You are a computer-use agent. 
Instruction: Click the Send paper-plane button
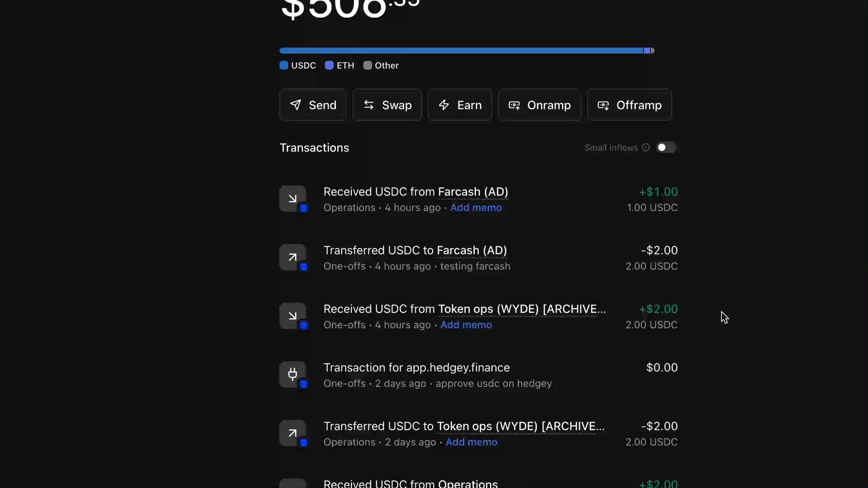tap(313, 105)
